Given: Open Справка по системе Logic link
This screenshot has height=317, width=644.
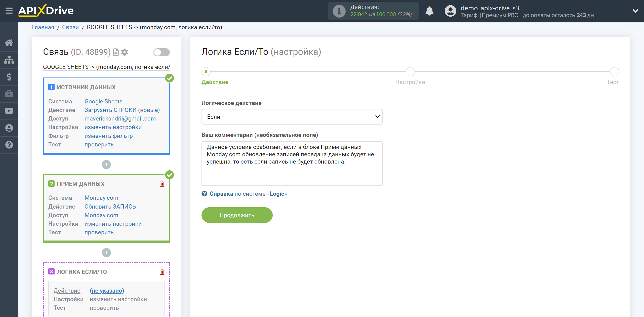Looking at the screenshot, I should pos(248,194).
